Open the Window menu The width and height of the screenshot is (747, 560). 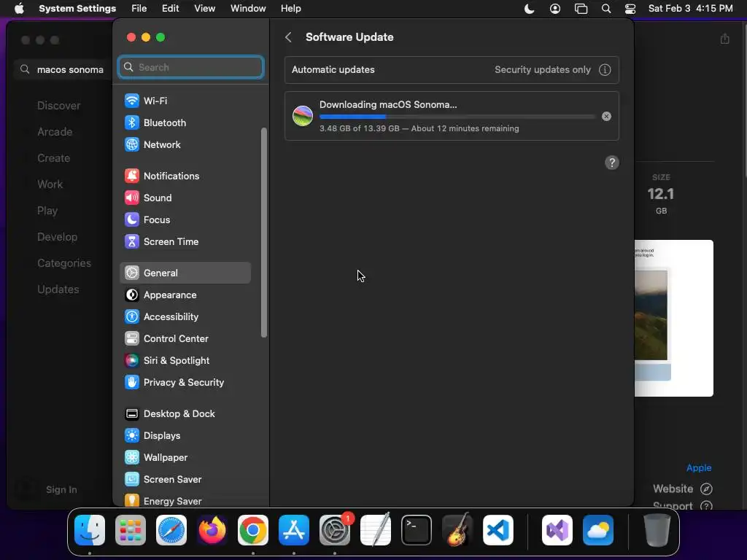coord(248,9)
